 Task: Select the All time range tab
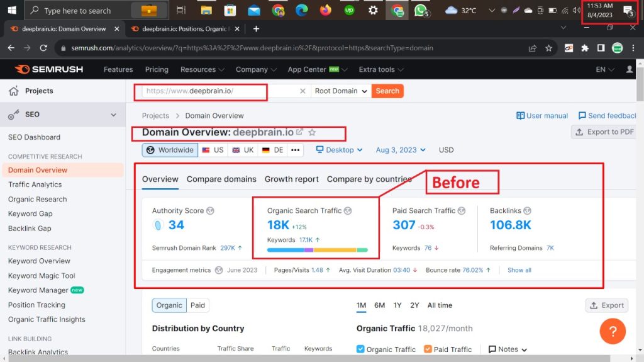tap(440, 305)
